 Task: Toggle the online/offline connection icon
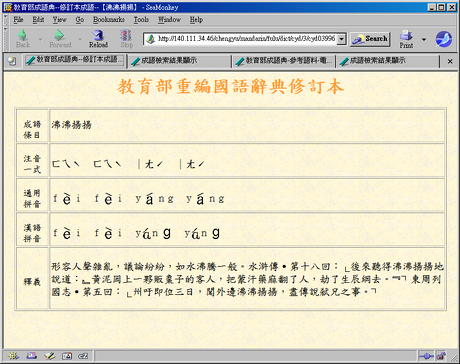[426, 356]
